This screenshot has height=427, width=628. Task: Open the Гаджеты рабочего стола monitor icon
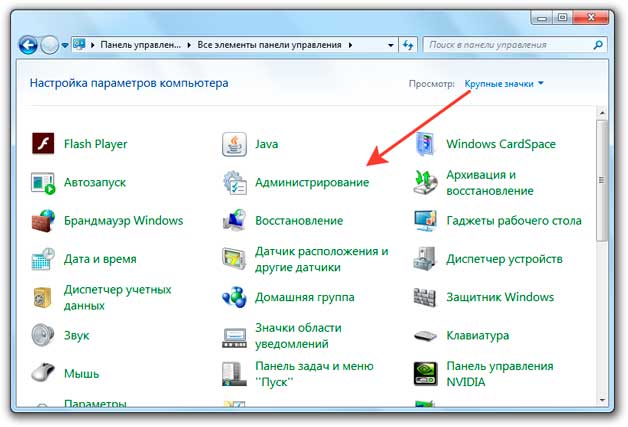pyautogui.click(x=425, y=221)
